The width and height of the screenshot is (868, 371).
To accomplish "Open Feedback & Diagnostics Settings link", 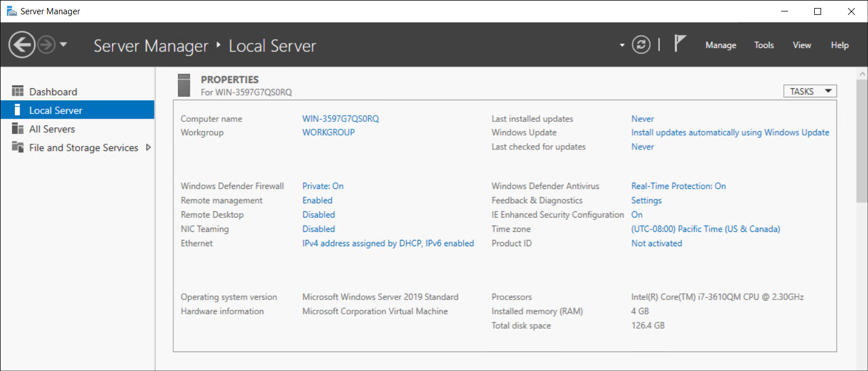I will click(646, 200).
